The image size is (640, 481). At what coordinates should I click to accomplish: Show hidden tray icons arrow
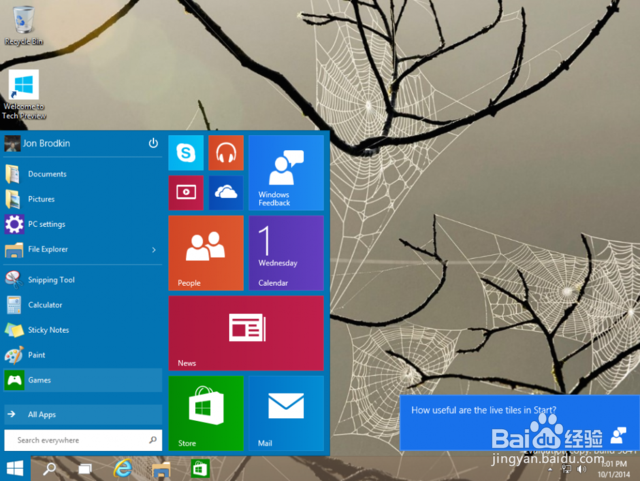pos(551,470)
